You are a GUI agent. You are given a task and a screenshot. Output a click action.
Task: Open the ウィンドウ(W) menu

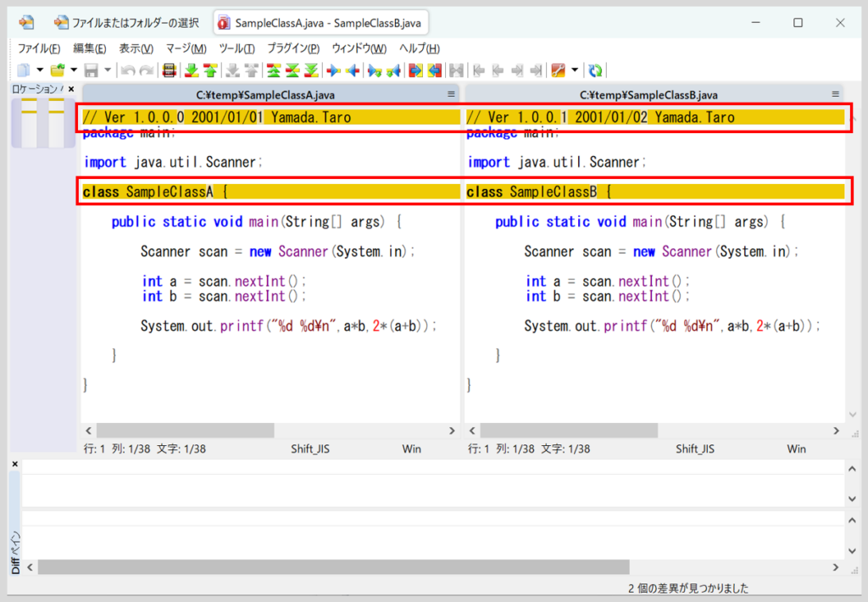[359, 48]
